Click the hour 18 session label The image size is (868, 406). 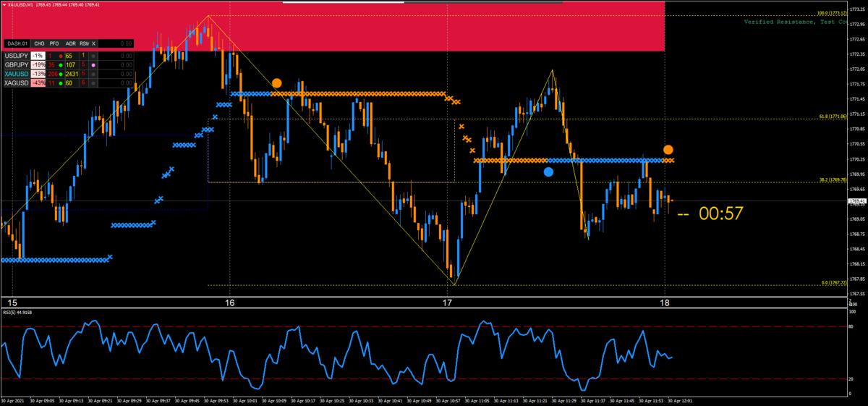tap(664, 303)
